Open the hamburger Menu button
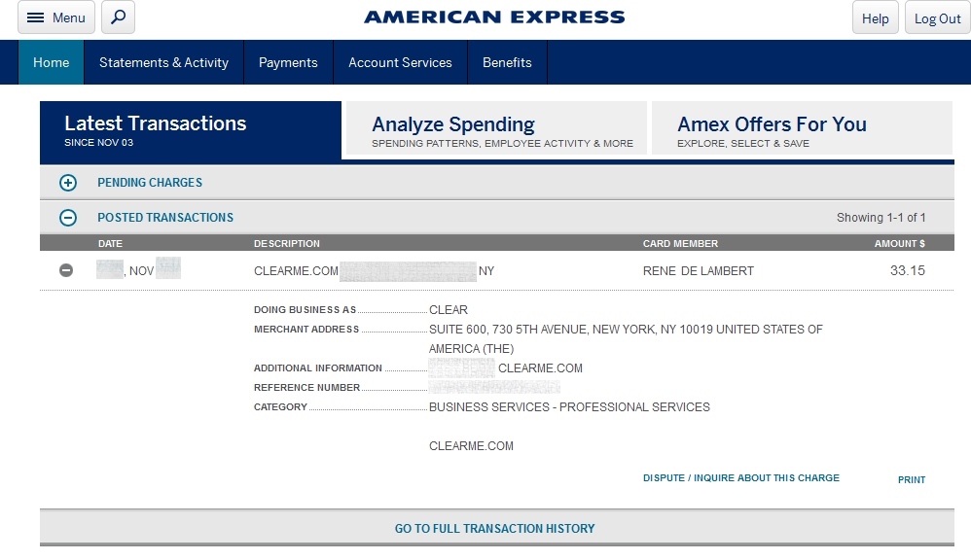The image size is (971, 560). click(x=55, y=17)
